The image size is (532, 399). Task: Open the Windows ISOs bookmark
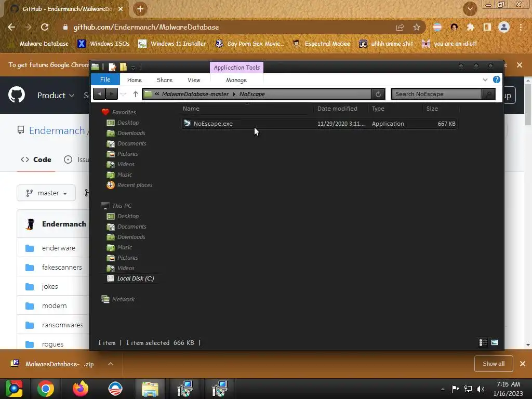103,44
